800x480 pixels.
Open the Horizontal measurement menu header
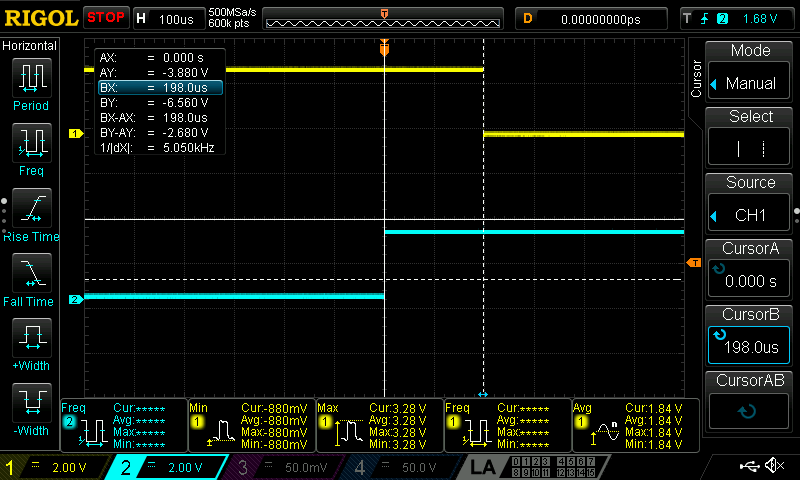pyautogui.click(x=30, y=46)
